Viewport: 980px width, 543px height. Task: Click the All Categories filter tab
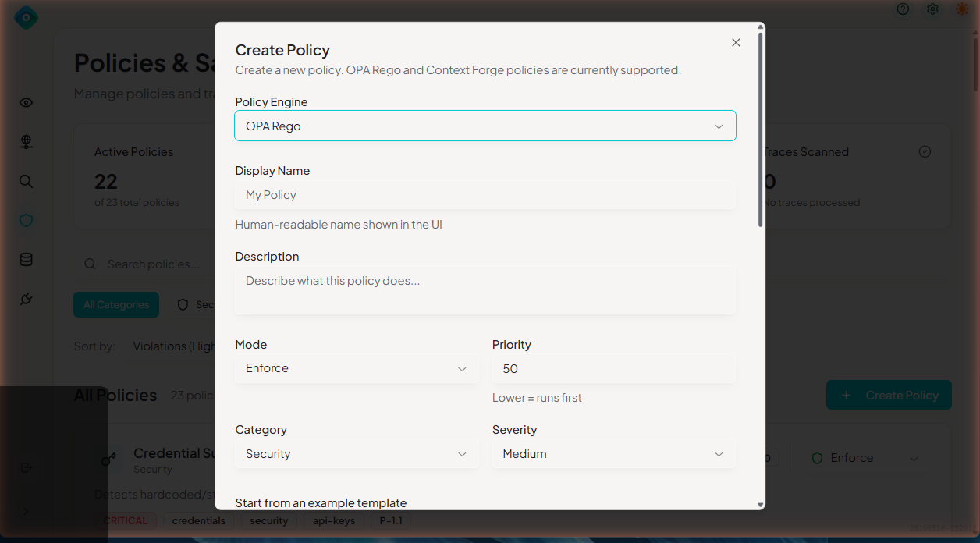click(116, 305)
